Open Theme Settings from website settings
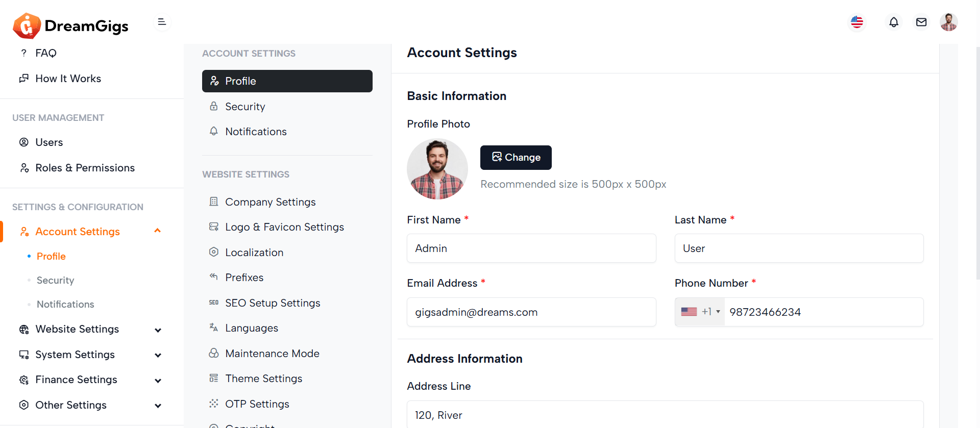 point(263,379)
